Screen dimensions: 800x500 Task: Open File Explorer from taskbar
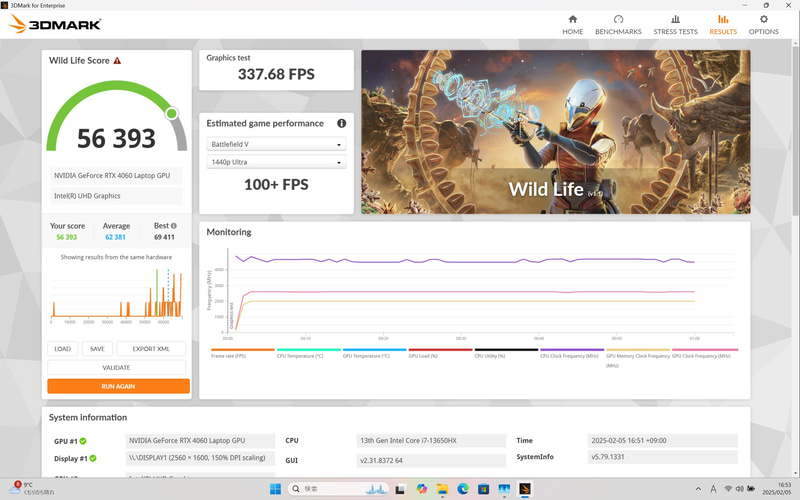(x=442, y=489)
